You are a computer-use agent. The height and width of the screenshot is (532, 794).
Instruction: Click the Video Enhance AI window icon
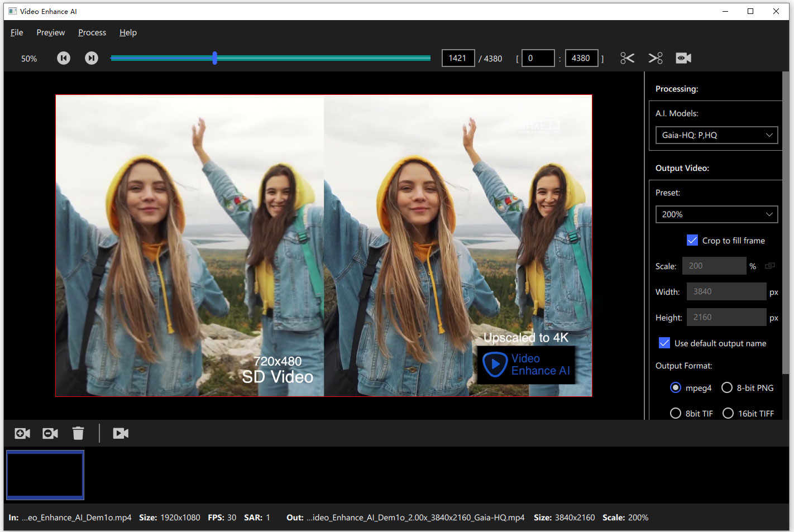13,11
